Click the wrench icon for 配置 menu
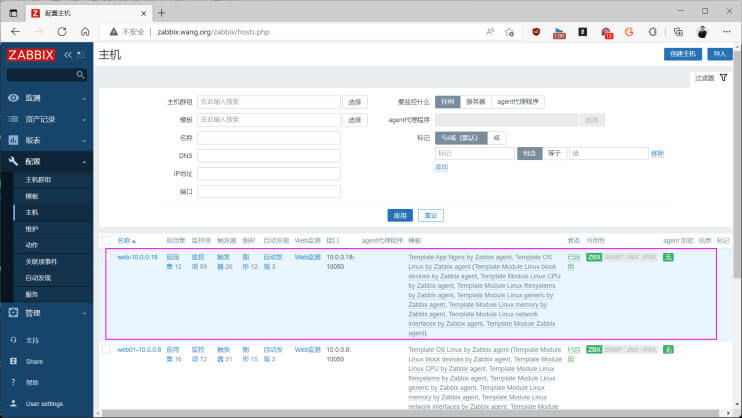The image size is (742, 418). click(x=13, y=161)
